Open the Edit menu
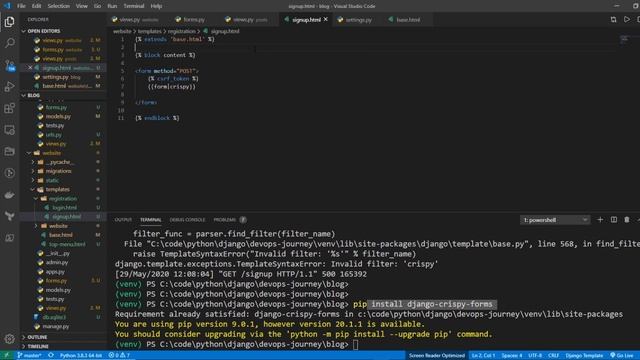Screen dimensions: 640x360 [37, 6]
